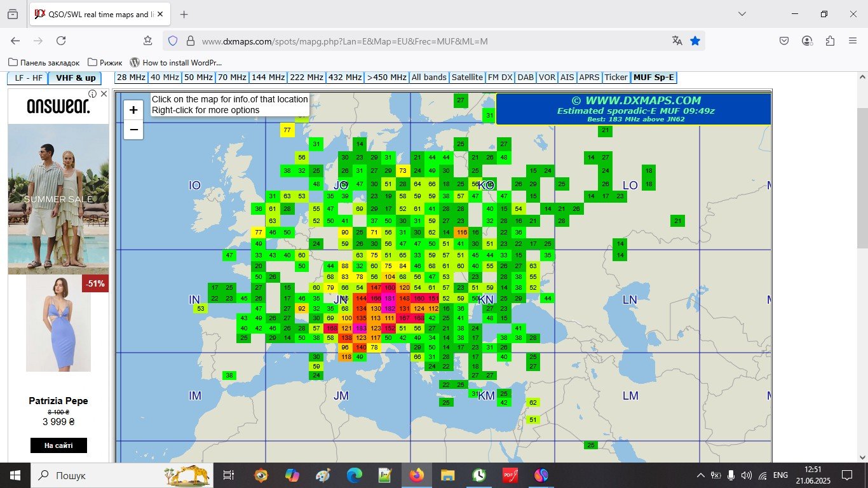Click the orange 116 MHz map cell
The width and height of the screenshot is (868, 488).
pos(461,233)
